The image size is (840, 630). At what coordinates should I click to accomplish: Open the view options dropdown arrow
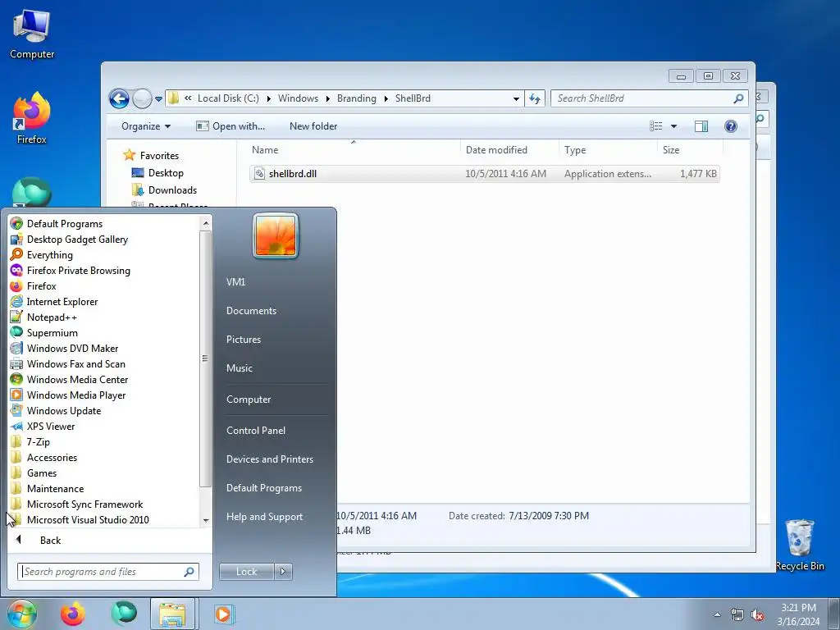(x=674, y=126)
